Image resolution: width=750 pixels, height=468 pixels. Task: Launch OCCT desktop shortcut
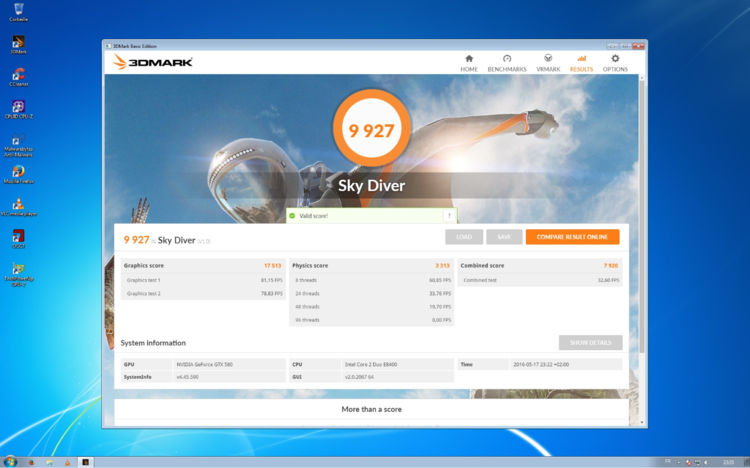pyautogui.click(x=19, y=239)
